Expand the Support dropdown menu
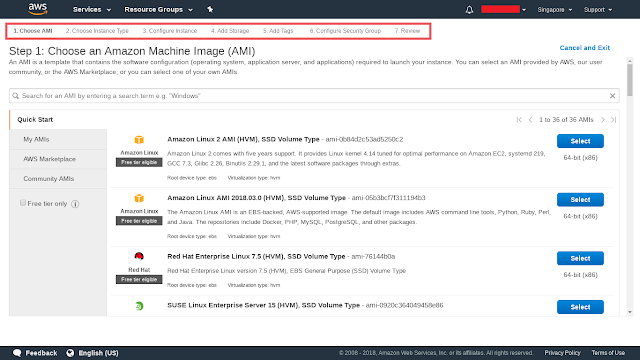This screenshot has height=360, width=640. tap(598, 9)
